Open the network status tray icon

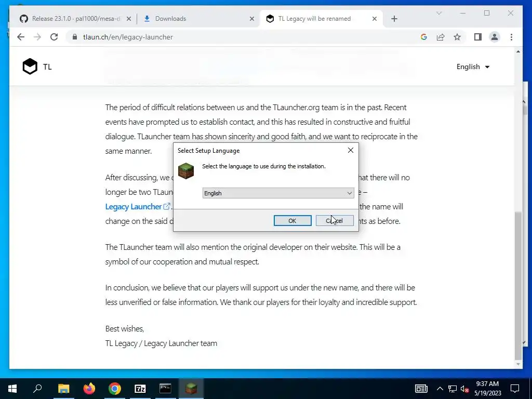tap(453, 389)
